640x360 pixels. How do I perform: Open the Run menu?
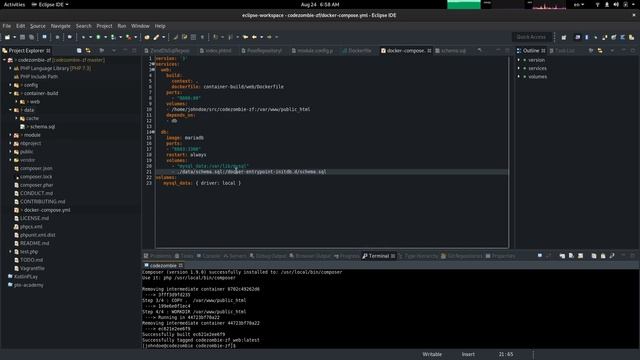[x=122, y=26]
